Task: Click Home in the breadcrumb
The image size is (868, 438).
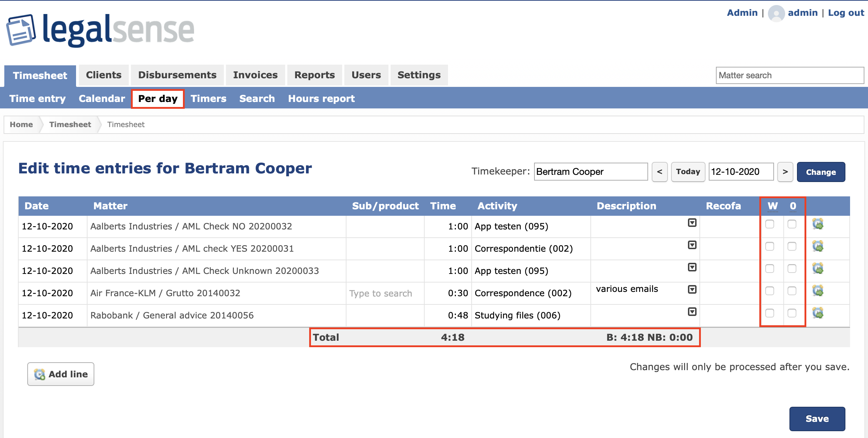Action: pos(21,125)
